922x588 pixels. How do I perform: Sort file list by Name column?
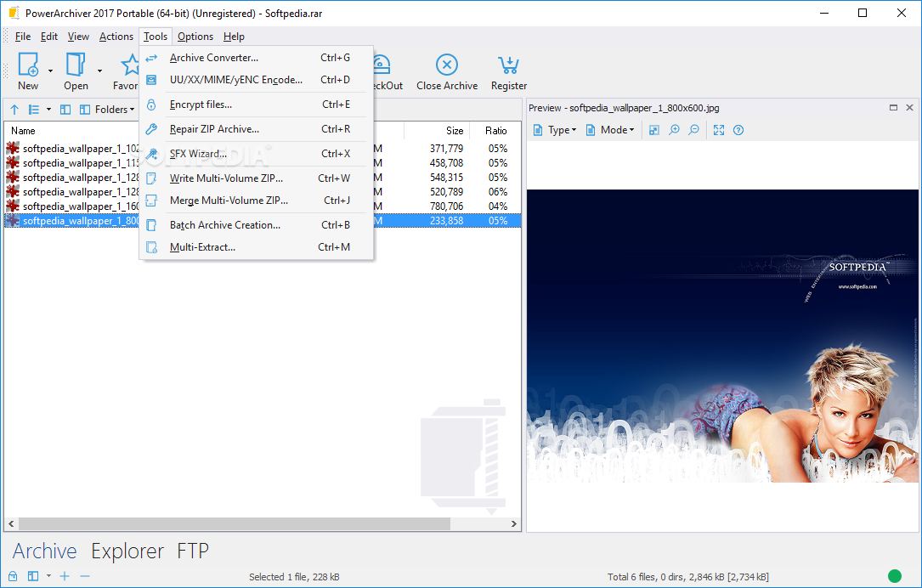(x=23, y=131)
